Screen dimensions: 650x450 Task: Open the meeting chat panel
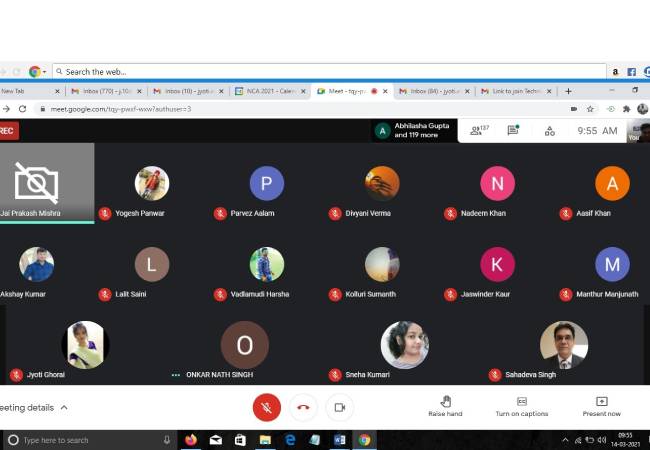(x=513, y=130)
